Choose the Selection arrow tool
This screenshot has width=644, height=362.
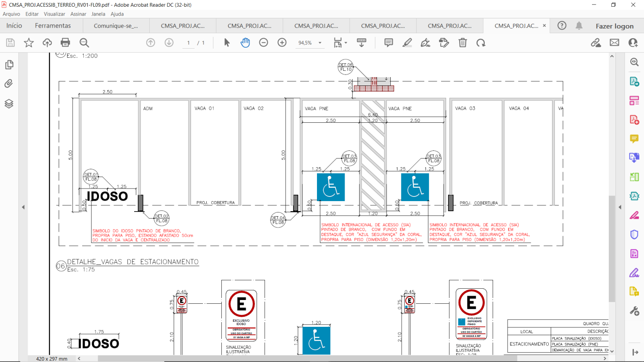(x=227, y=43)
